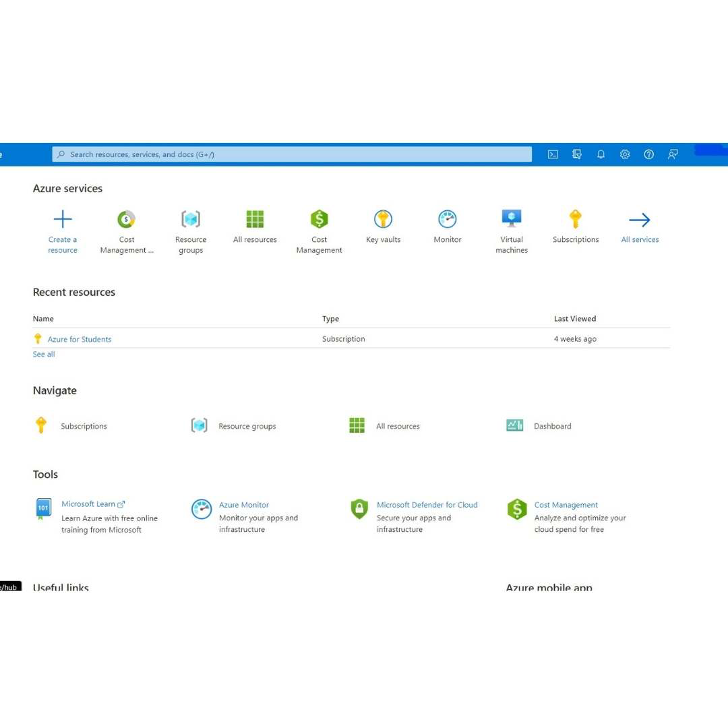This screenshot has width=728, height=728.
Task: Click the Type column header
Action: tap(330, 318)
